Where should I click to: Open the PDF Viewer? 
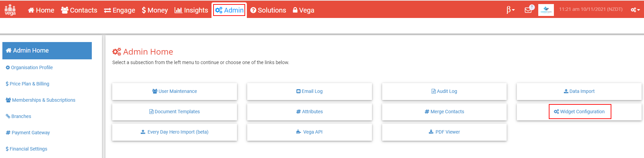[444, 132]
